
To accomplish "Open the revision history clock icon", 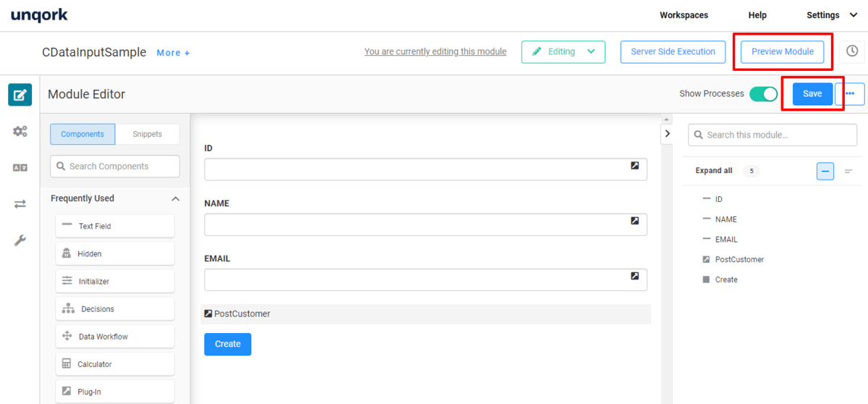I will [x=852, y=51].
